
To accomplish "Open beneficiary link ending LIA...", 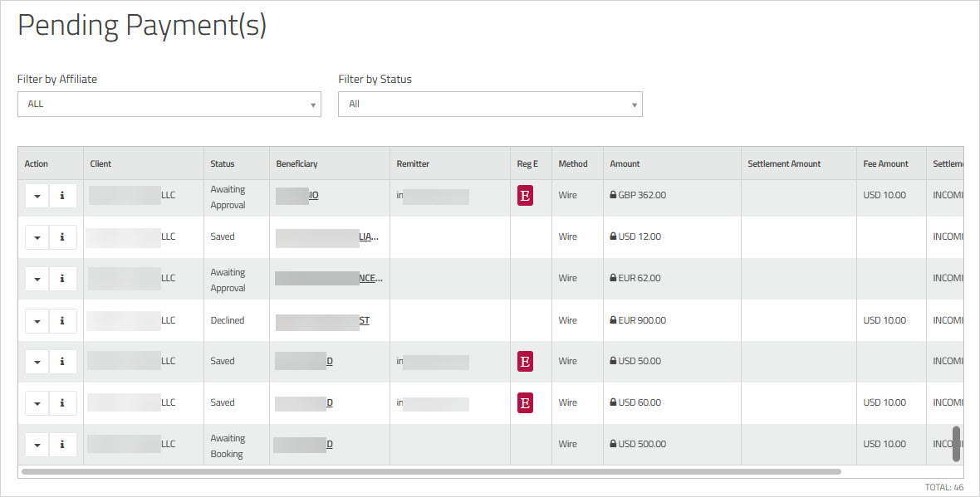I will tap(327, 236).
